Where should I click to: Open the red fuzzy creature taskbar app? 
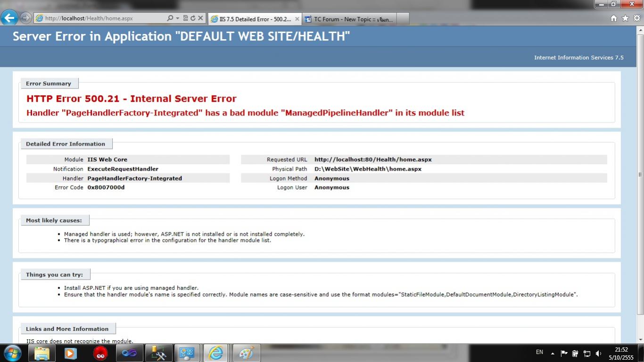(x=100, y=353)
